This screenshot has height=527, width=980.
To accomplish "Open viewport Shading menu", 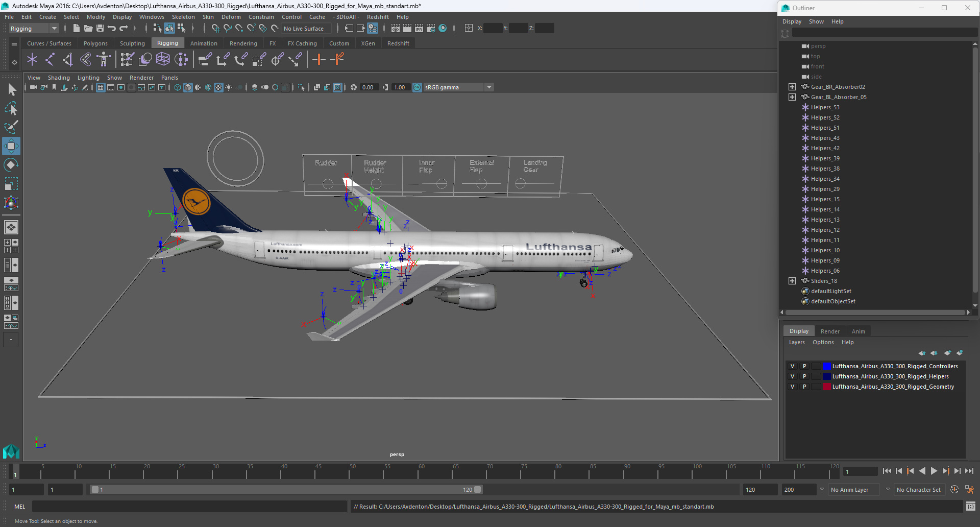I will [x=59, y=78].
